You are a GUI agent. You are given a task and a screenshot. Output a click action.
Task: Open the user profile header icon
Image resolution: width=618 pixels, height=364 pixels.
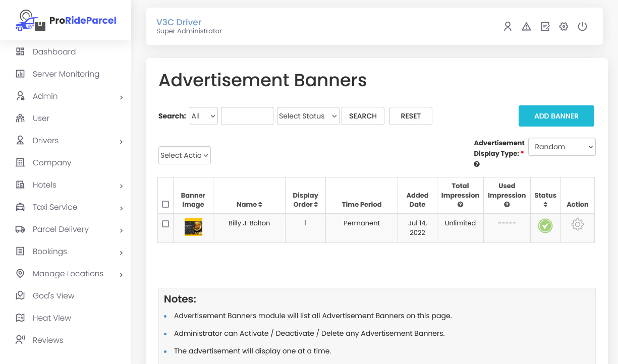pyautogui.click(x=508, y=26)
